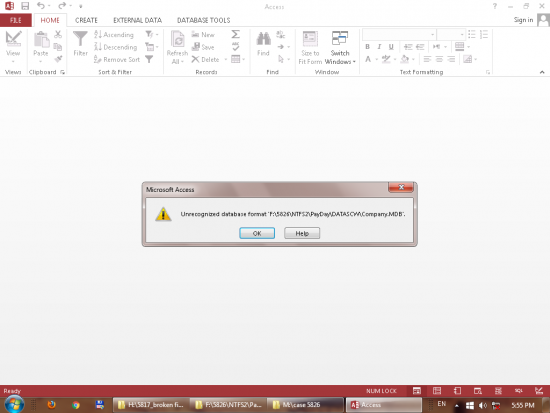Click the font name combo box
Viewport: 550px width, 413px height.
point(399,34)
